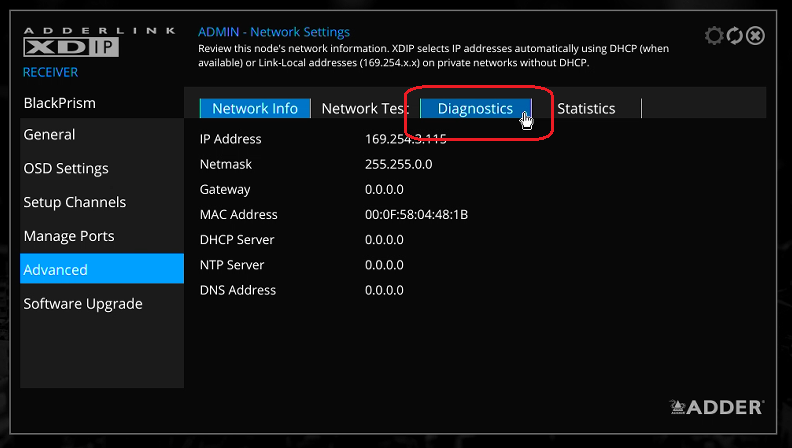The height and width of the screenshot is (448, 792).
Task: Click the refresh arrows icon
Action: pyautogui.click(x=735, y=35)
